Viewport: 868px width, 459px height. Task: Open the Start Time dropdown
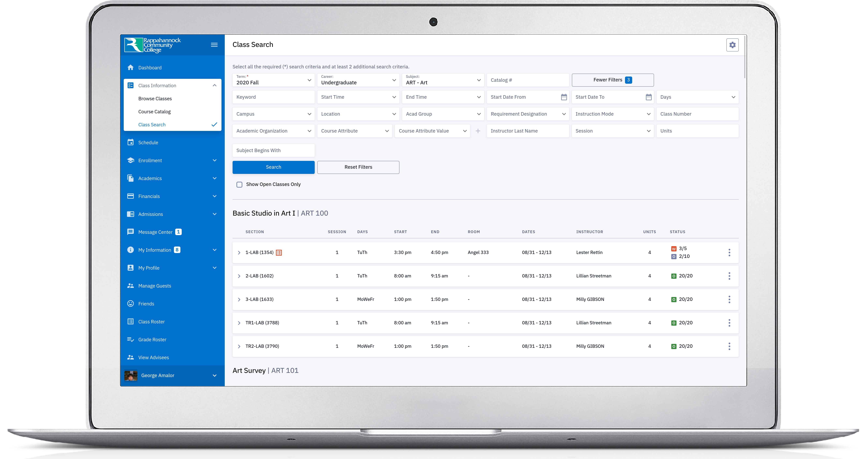(358, 97)
